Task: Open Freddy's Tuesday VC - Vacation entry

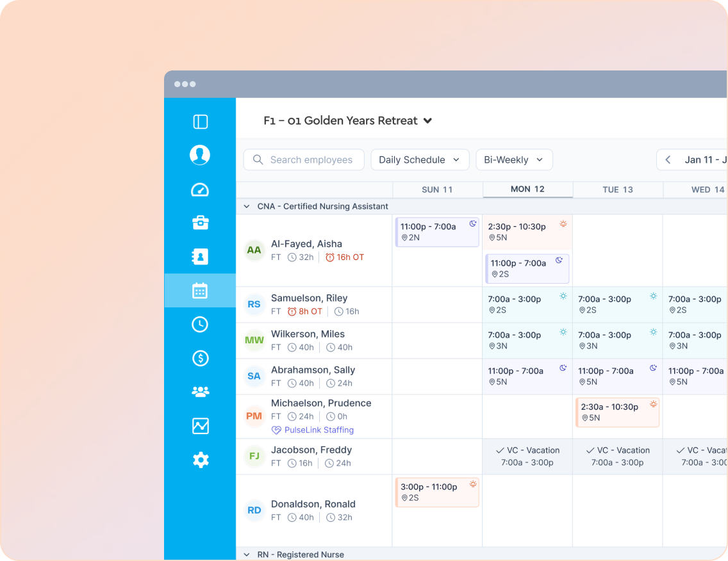Action: pyautogui.click(x=618, y=456)
